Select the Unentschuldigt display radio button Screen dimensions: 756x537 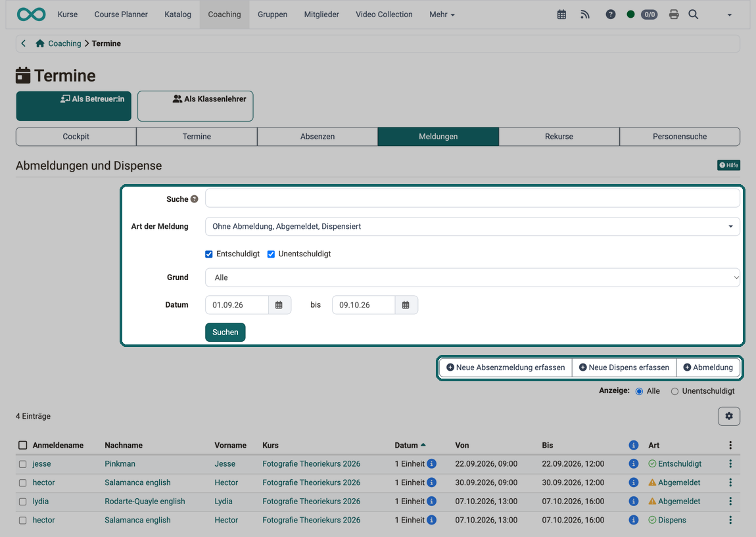pyautogui.click(x=674, y=392)
